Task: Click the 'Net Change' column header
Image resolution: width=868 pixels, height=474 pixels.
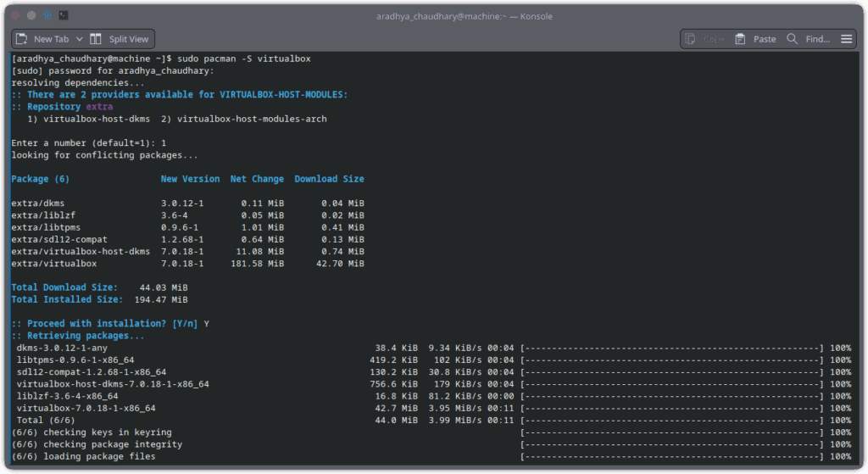Action: click(257, 179)
